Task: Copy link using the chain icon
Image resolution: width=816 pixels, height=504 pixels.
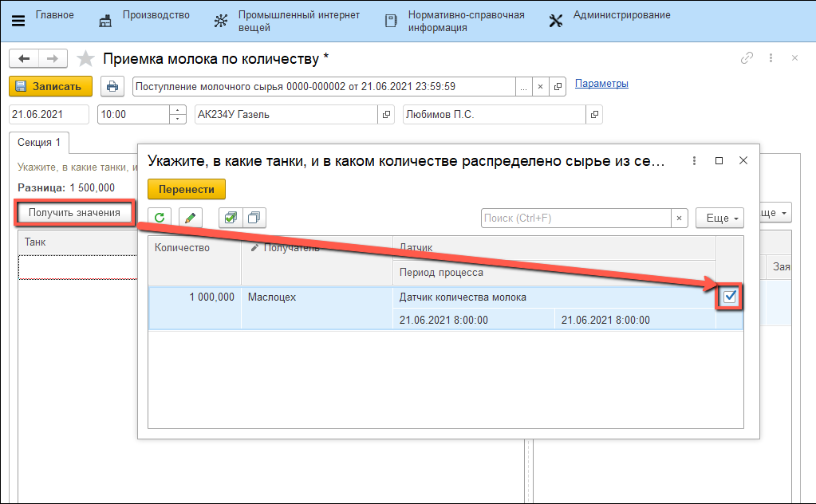Action: 747,58
